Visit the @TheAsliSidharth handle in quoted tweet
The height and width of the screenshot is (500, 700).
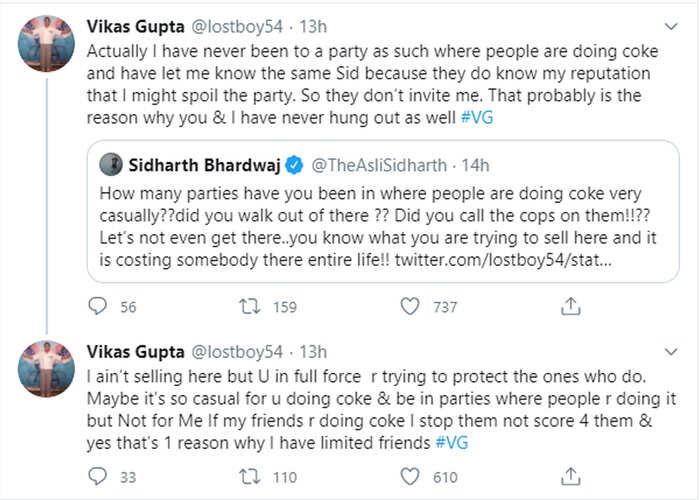click(379, 165)
